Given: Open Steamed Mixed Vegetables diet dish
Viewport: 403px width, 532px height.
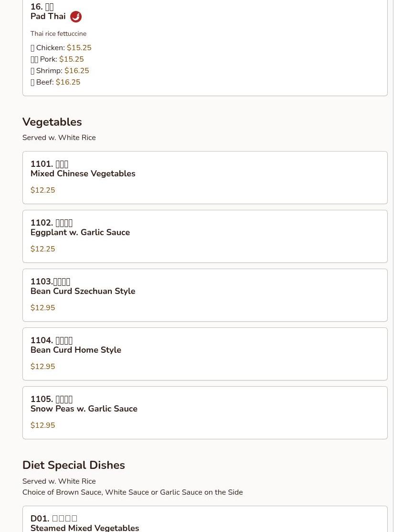Looking at the screenshot, I should pyautogui.click(x=85, y=527).
